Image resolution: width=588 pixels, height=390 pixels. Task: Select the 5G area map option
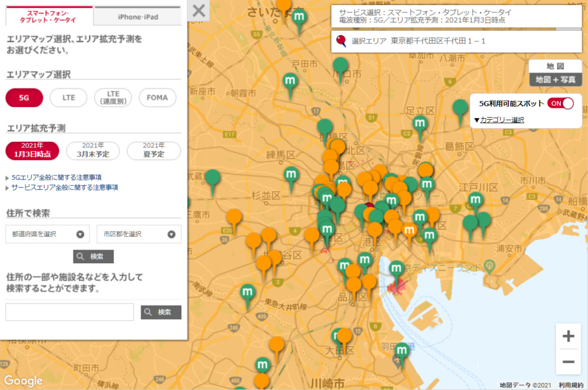tap(24, 97)
